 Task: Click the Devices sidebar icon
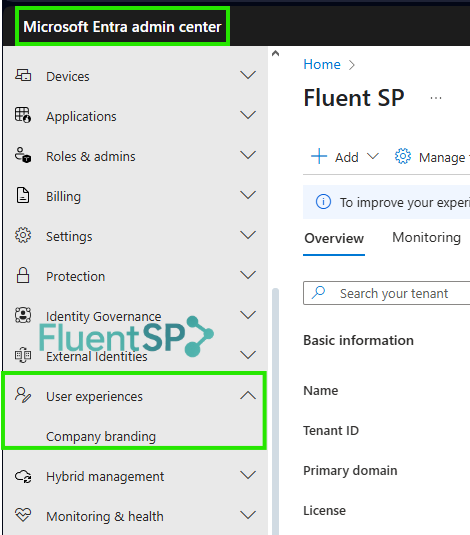23,75
